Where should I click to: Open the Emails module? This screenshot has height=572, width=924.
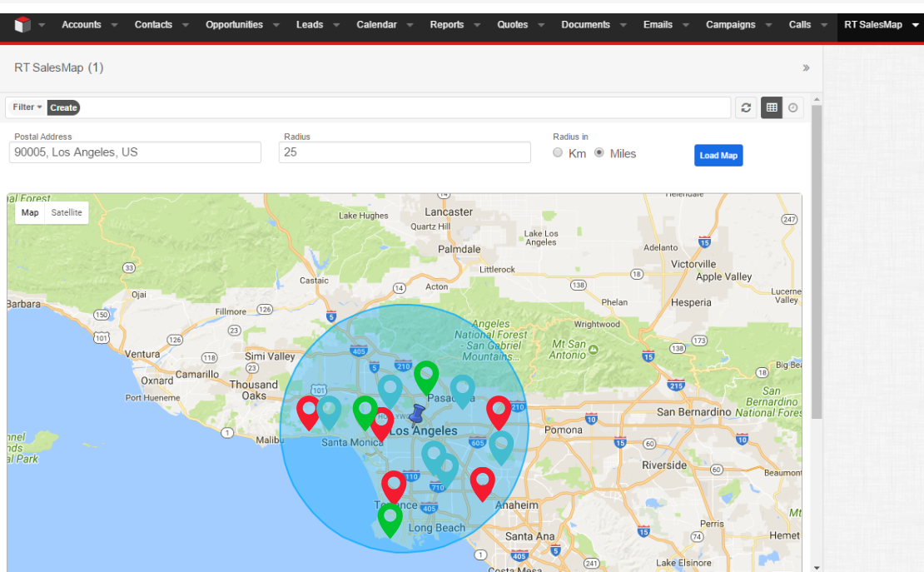[658, 25]
